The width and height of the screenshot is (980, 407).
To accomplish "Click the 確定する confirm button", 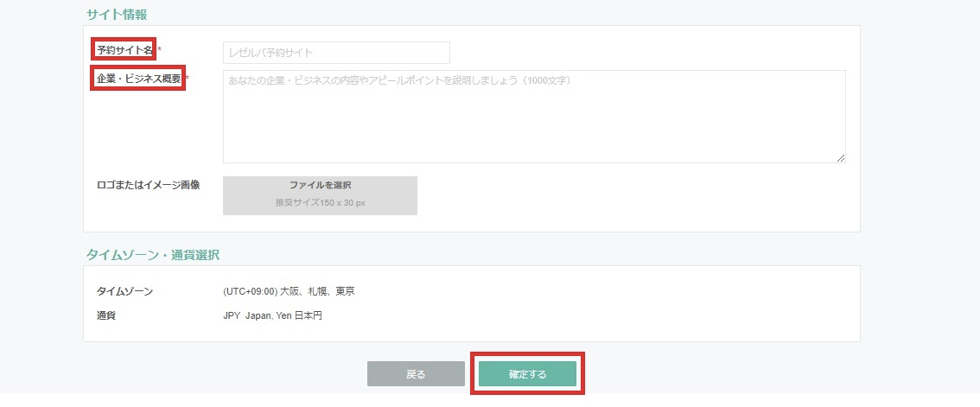I will 527,374.
